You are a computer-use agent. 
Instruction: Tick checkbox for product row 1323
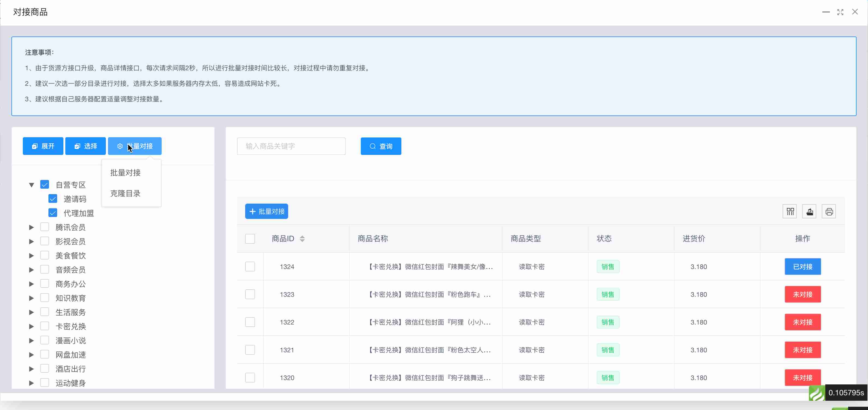coord(250,294)
